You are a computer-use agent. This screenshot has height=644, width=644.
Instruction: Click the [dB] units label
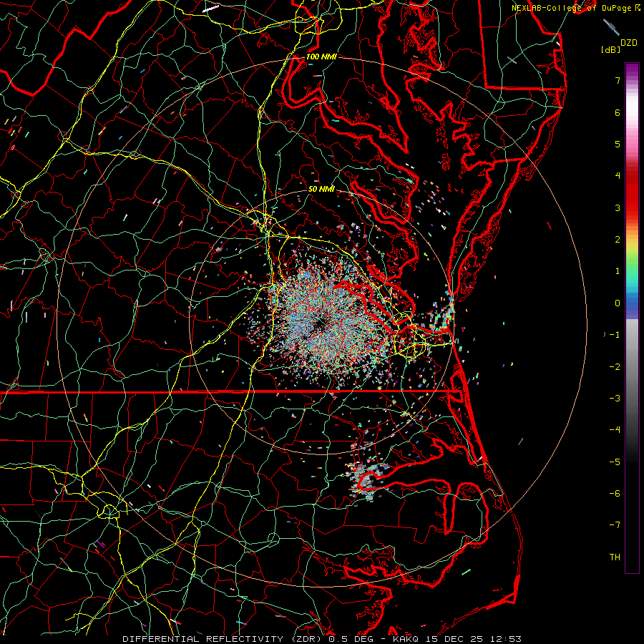pyautogui.click(x=610, y=49)
